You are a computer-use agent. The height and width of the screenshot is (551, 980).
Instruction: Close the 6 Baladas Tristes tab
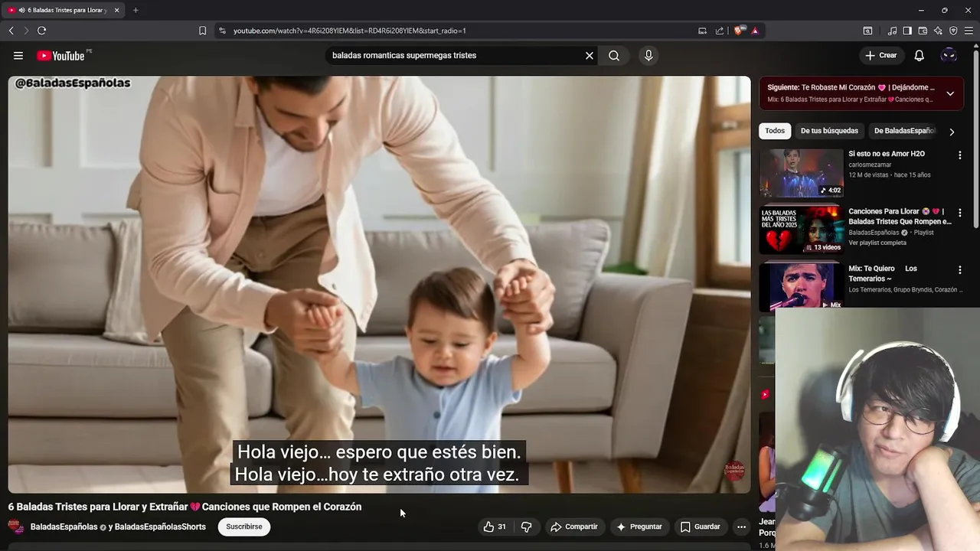pyautogui.click(x=116, y=10)
